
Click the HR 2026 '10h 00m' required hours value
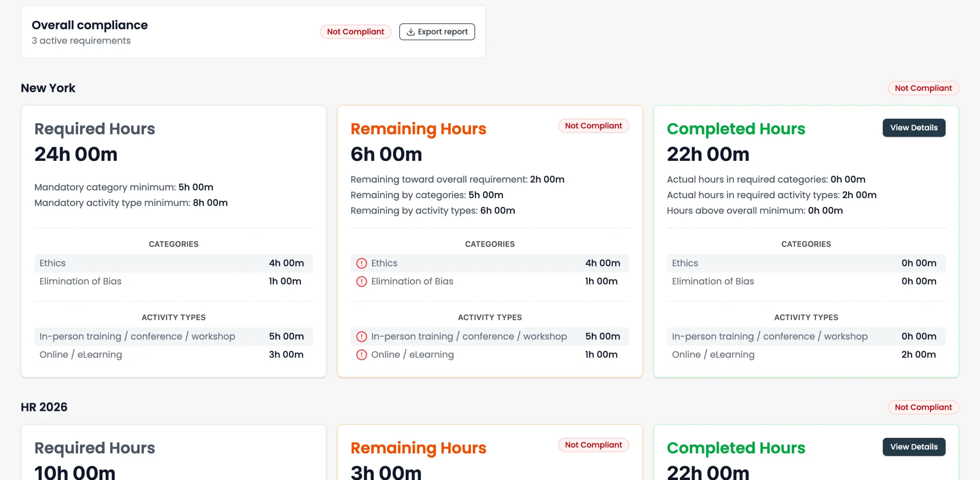coord(75,472)
